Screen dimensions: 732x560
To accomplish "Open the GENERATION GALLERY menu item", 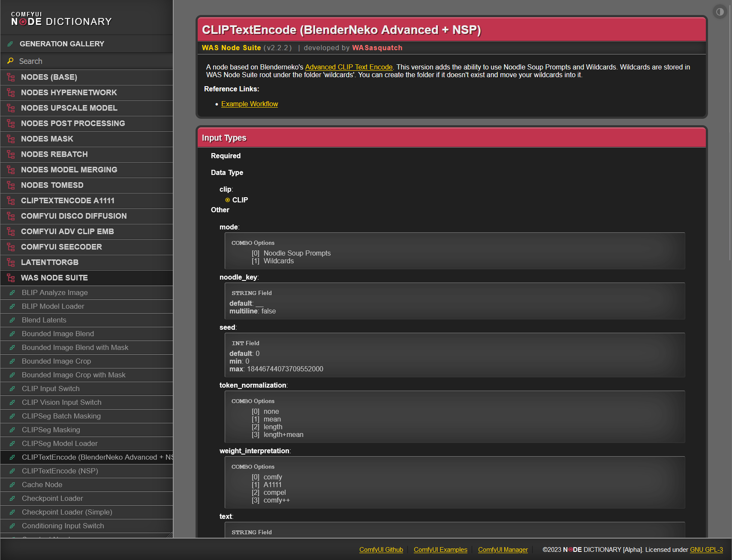I will point(87,44).
